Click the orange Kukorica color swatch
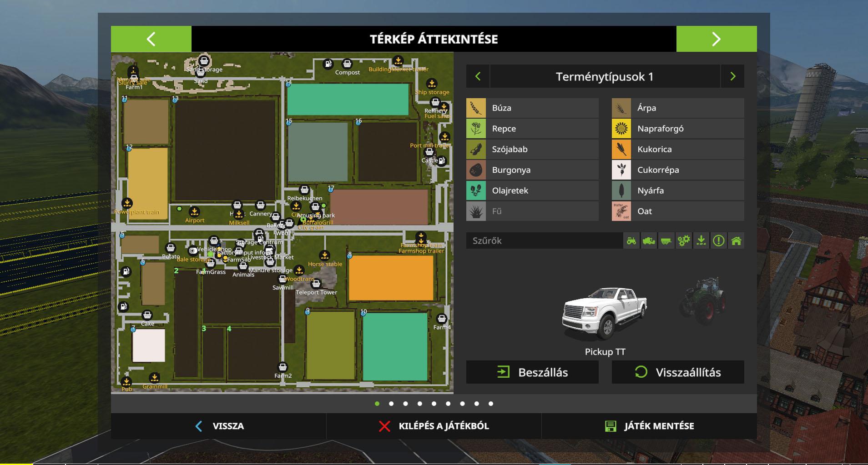 coord(621,150)
